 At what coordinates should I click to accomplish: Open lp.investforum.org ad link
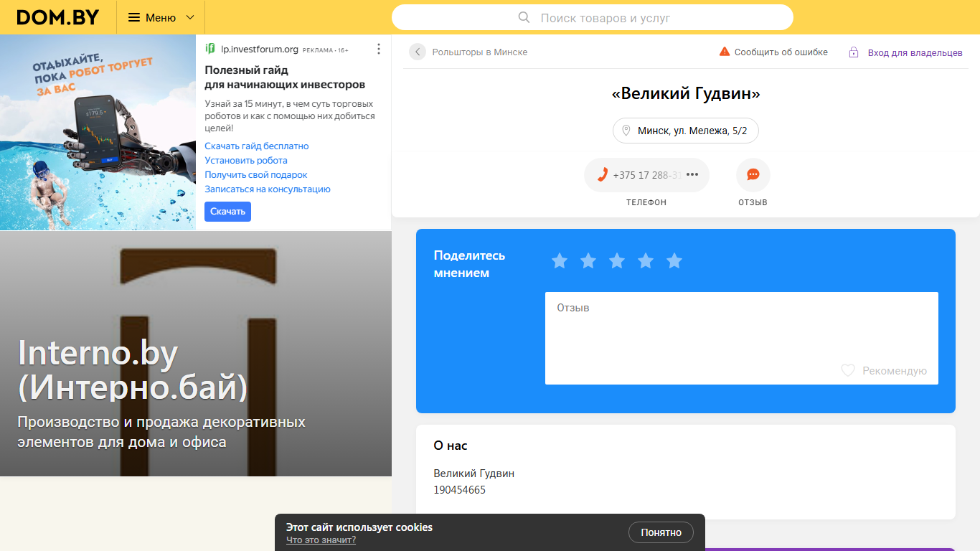(x=260, y=50)
